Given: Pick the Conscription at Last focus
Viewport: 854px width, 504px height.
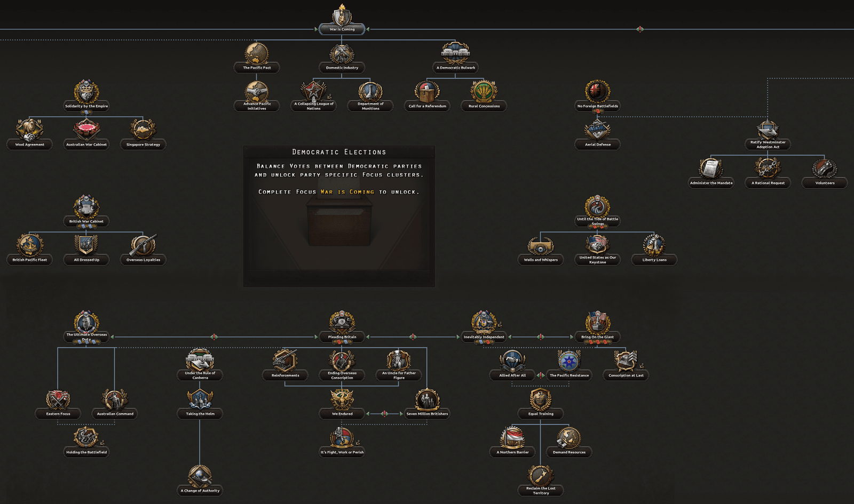Looking at the screenshot, I should click(x=626, y=366).
